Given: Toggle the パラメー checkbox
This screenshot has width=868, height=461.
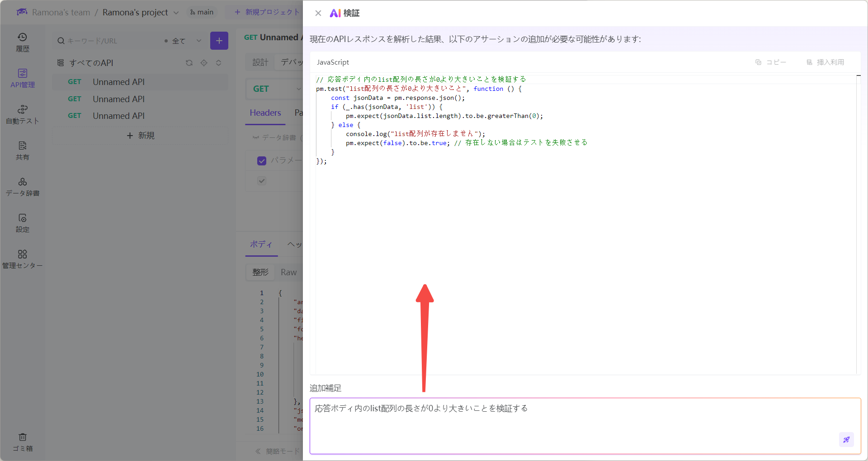Looking at the screenshot, I should coord(262,160).
